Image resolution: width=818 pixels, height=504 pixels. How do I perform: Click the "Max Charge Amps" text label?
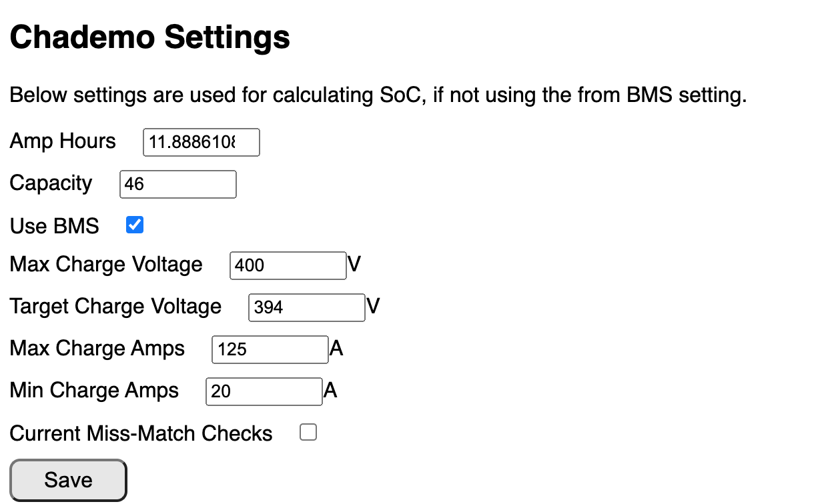[97, 349]
